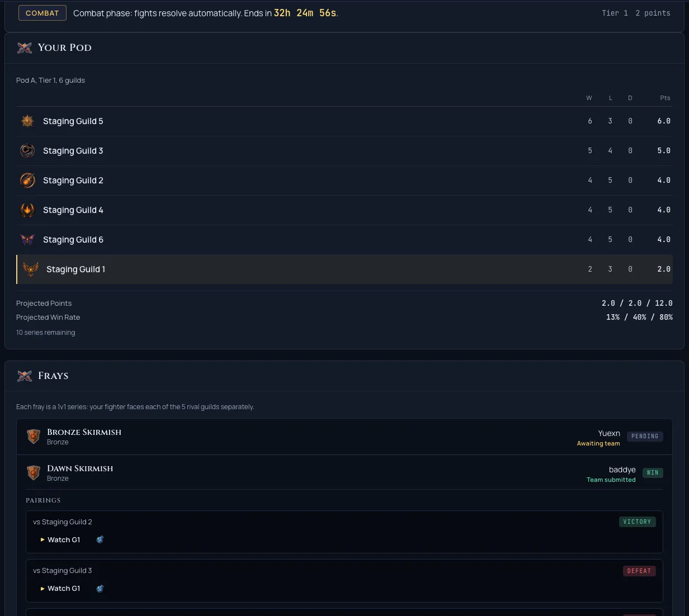This screenshot has height=616, width=689.
Task: Click the COMBAT phase badge
Action: click(43, 13)
